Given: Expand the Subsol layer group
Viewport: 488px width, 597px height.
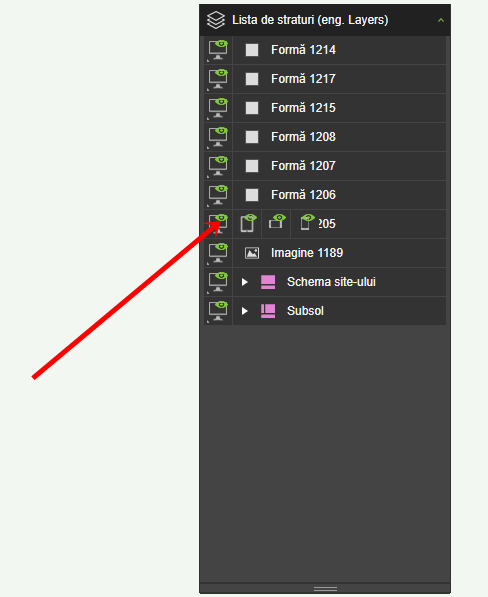Looking at the screenshot, I should click(245, 311).
